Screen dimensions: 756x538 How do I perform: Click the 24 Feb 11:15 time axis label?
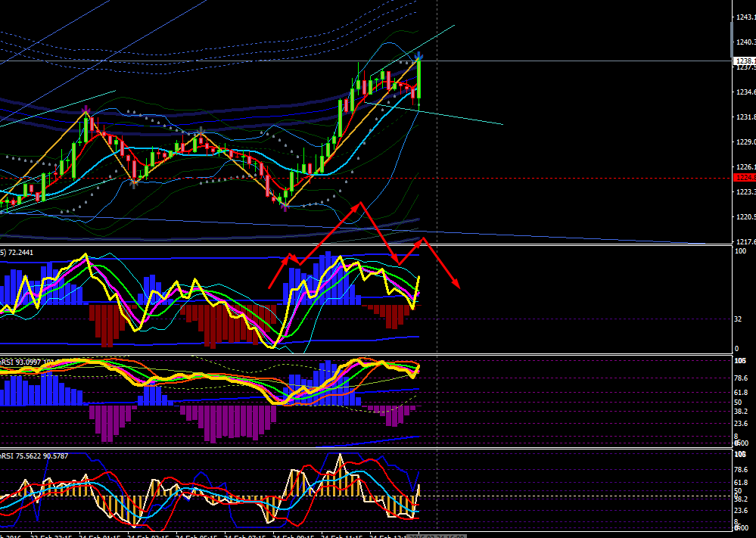pos(342,536)
